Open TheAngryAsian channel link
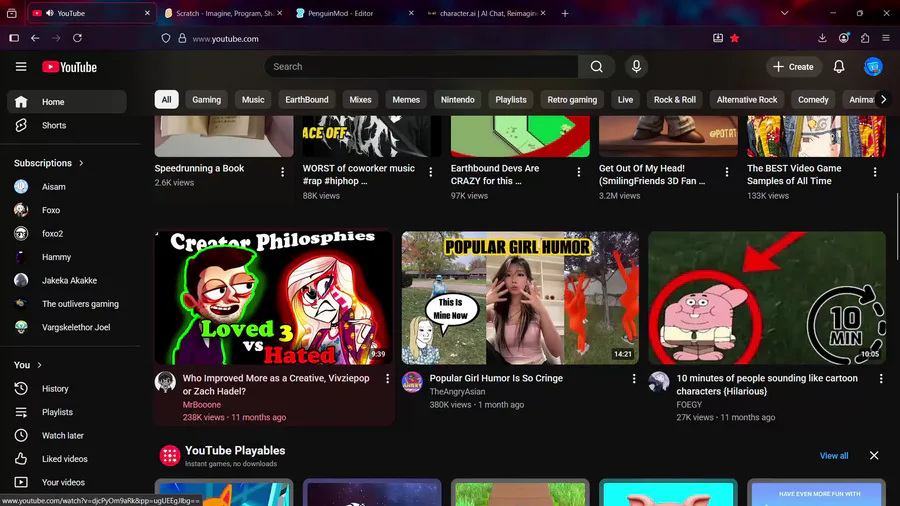The image size is (900, 506). point(457,391)
